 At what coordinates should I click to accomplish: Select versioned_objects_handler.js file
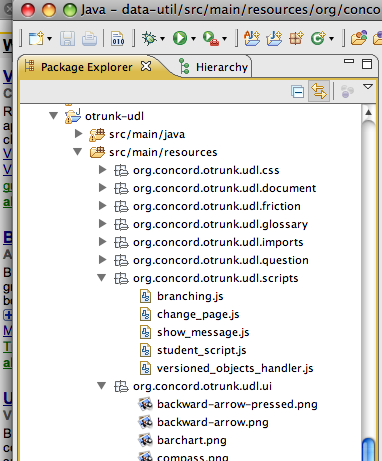235,368
